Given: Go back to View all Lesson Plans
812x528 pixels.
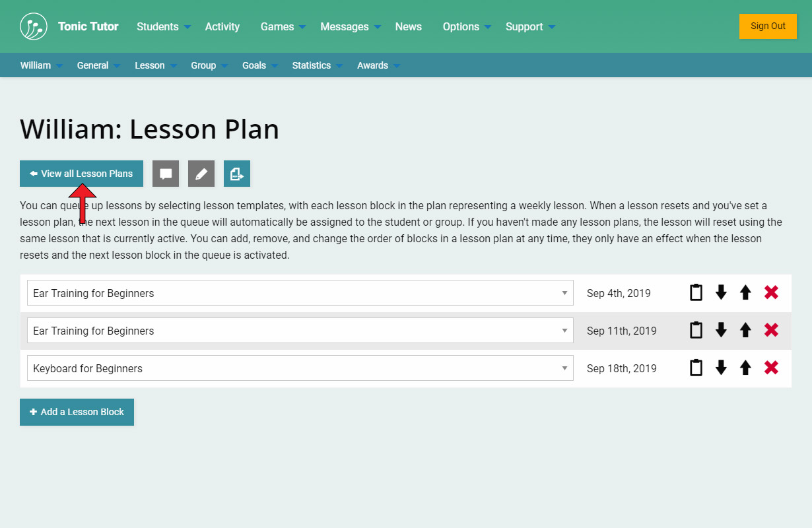Looking at the screenshot, I should [x=81, y=174].
